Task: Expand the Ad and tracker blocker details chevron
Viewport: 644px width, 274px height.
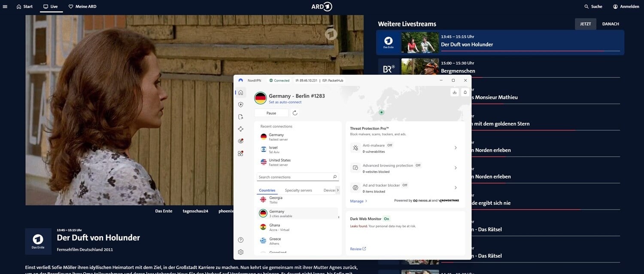Action: click(x=456, y=188)
